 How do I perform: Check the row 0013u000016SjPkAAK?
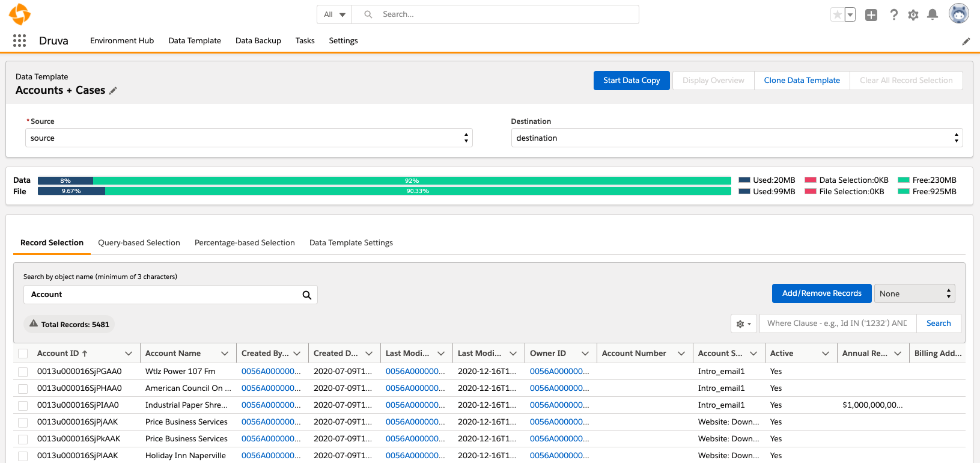click(x=23, y=440)
